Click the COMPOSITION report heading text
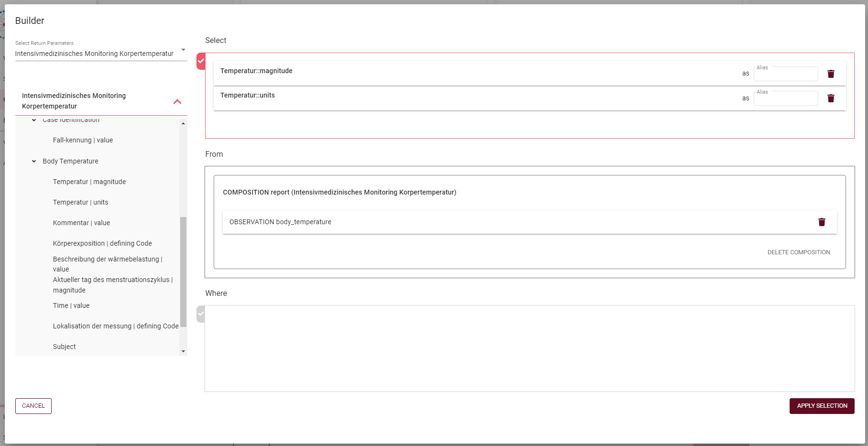Screen dimensions: 868x446 point(339,192)
